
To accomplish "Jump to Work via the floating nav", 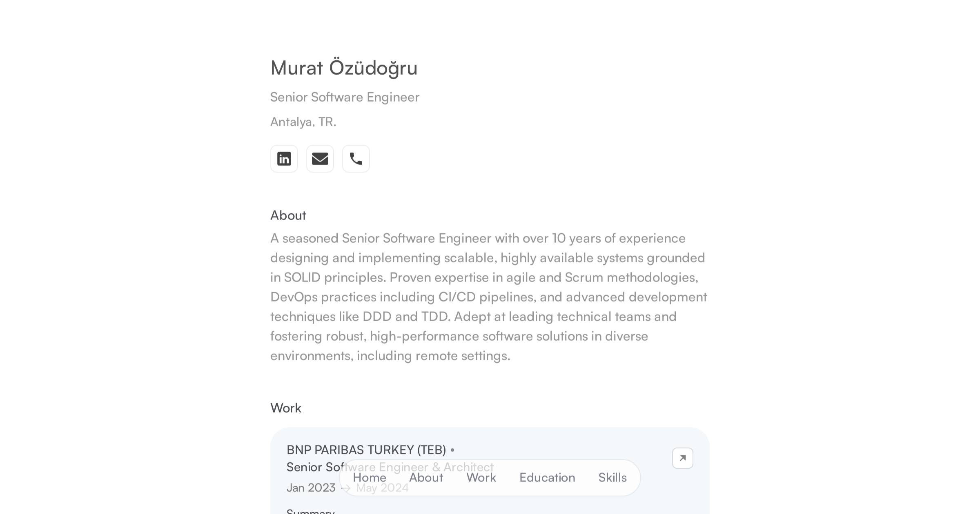I will coord(481,478).
